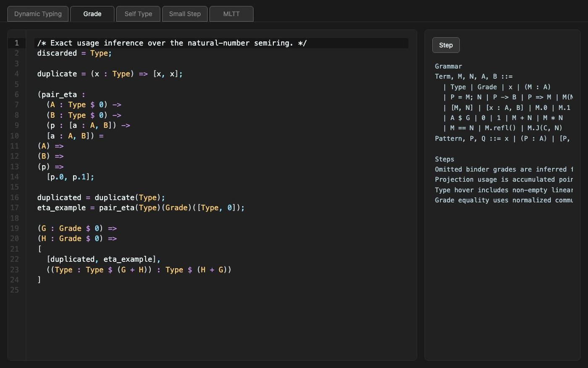588x368 pixels.
Task: Click line number 18 in the gutter
Action: click(14, 218)
